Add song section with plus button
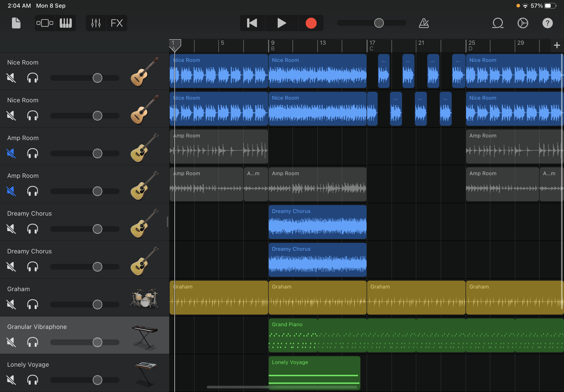This screenshot has height=392, width=564. click(557, 45)
